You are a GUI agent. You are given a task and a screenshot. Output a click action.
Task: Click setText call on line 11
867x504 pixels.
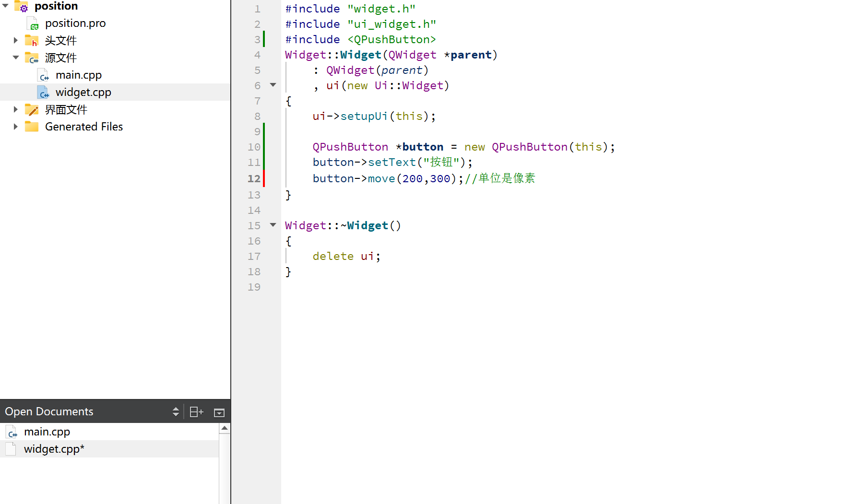pos(392,162)
